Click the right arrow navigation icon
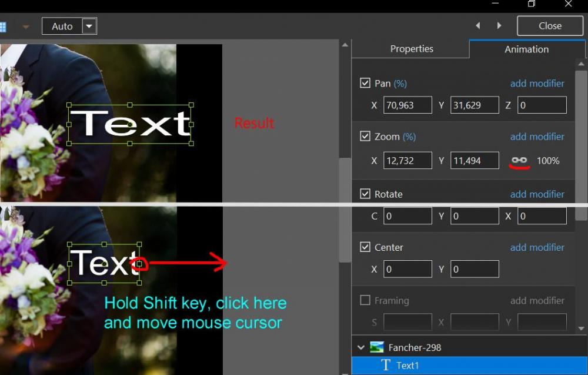 coord(499,26)
